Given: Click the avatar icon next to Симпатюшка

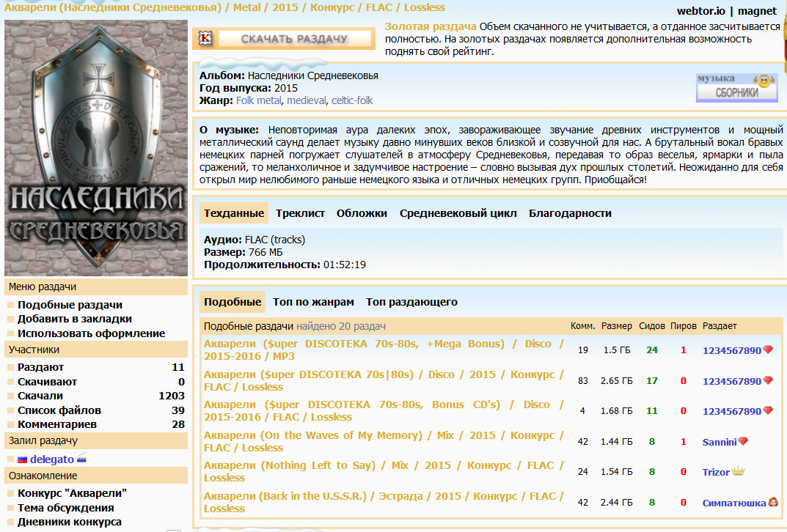Looking at the screenshot, I should 773,502.
